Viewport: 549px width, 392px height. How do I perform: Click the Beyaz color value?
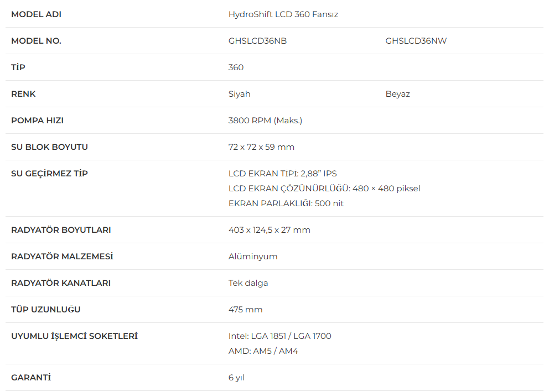[397, 94]
